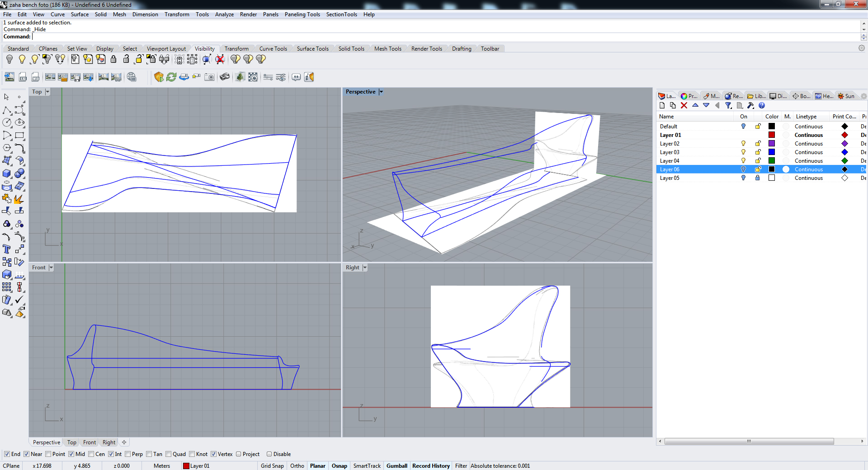Click the hammer Tools icon in Layers panel
Screen dimensions: 868x470
pos(750,105)
